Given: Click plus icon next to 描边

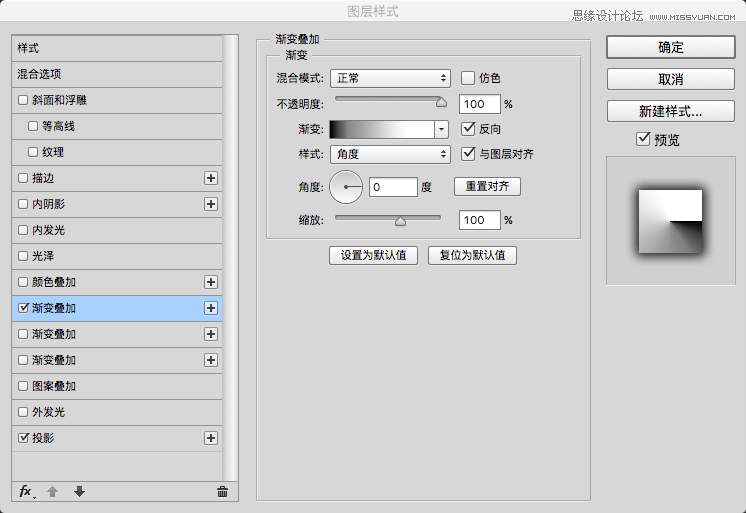Looking at the screenshot, I should [211, 178].
